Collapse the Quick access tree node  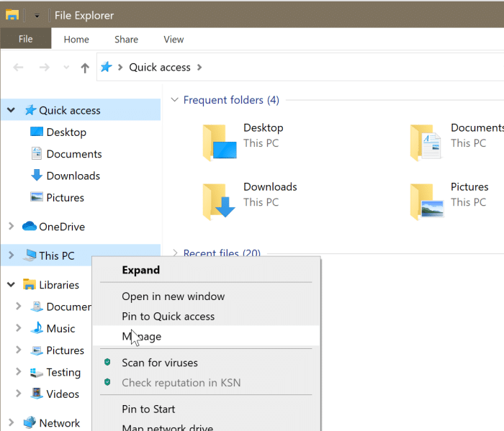pos(11,110)
